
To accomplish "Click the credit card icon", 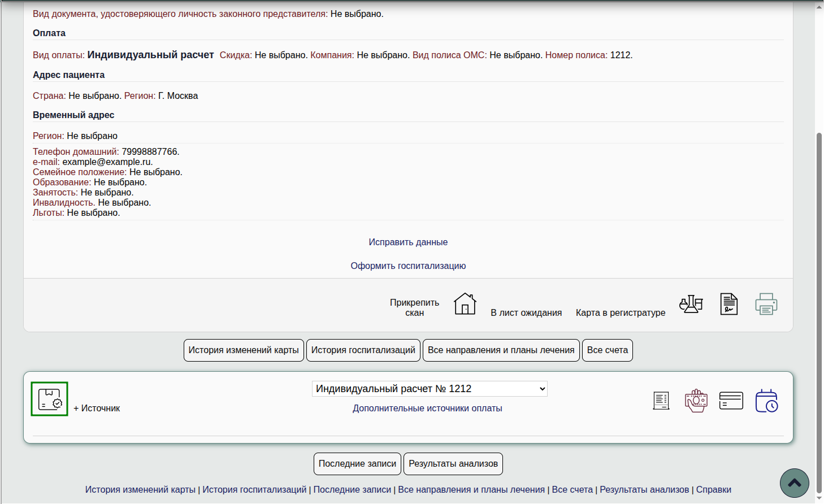I will tap(731, 401).
